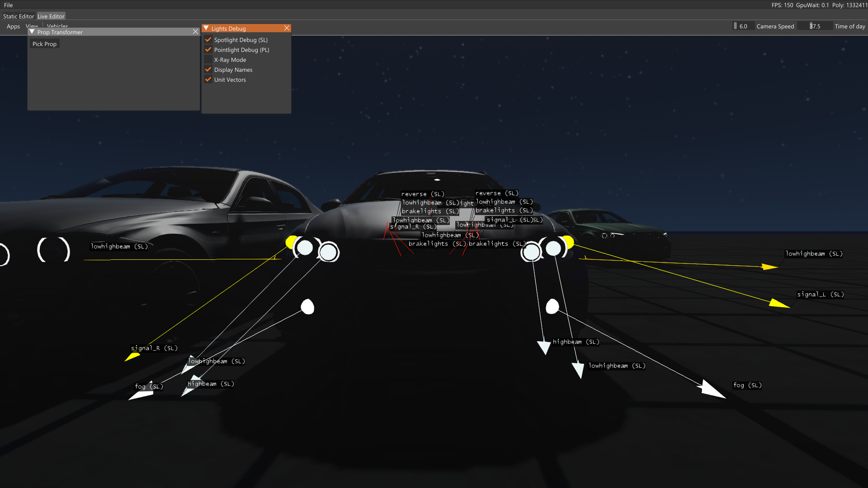
Task: Toggle Unit Vectors checkbox
Action: tap(208, 80)
